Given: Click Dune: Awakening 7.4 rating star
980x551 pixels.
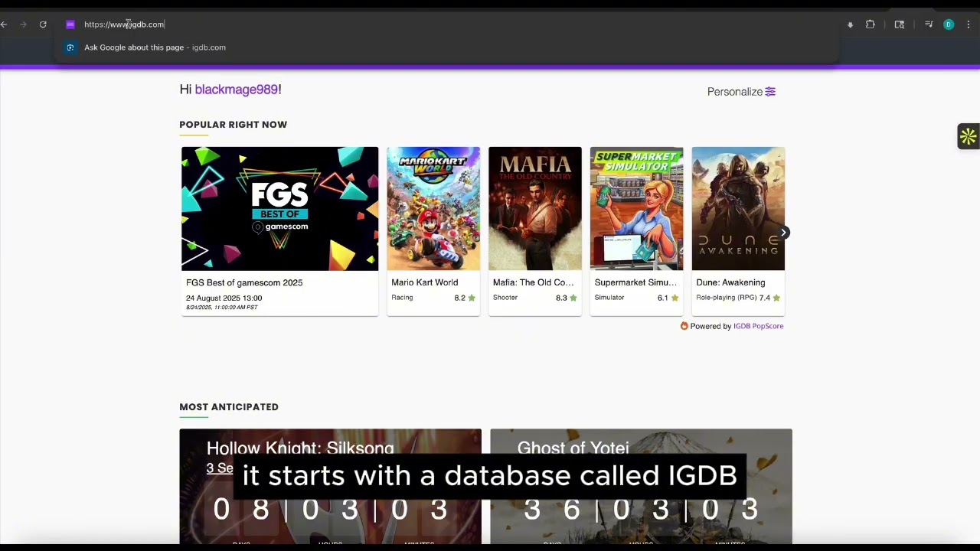Looking at the screenshot, I should [776, 298].
